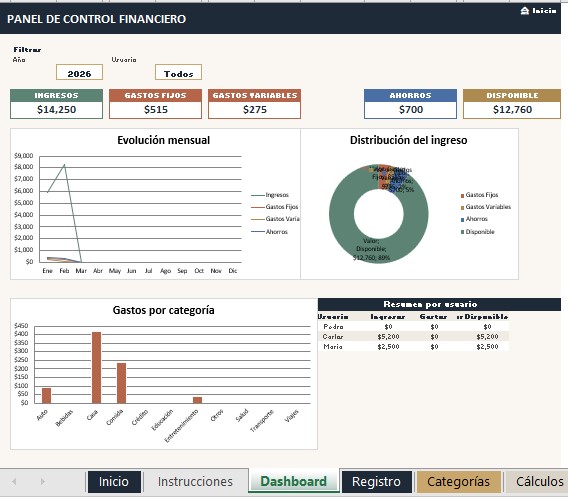
Task: Click the DISPONIBLE card header
Action: point(512,95)
